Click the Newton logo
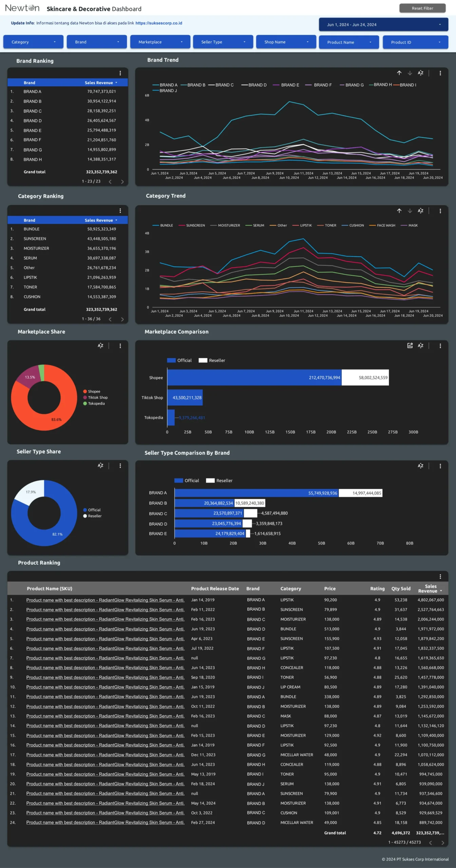The image size is (456, 868). tap(22, 8)
